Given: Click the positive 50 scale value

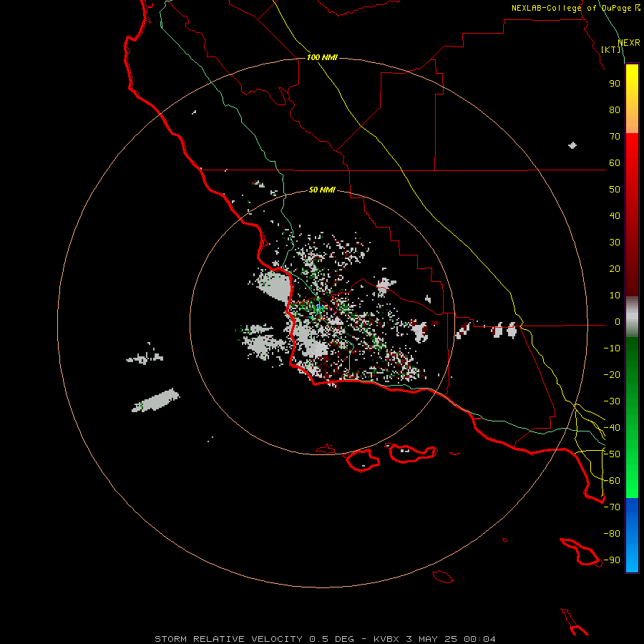Looking at the screenshot, I should click(615, 190).
